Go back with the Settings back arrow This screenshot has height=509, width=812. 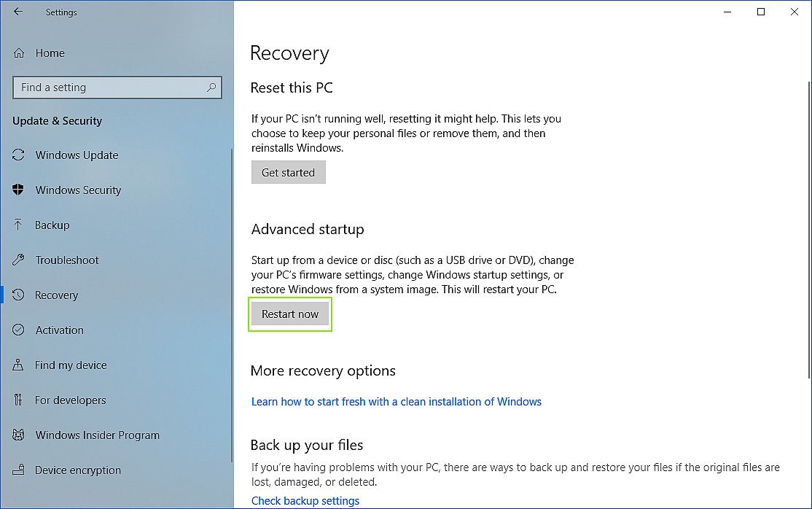click(x=18, y=12)
